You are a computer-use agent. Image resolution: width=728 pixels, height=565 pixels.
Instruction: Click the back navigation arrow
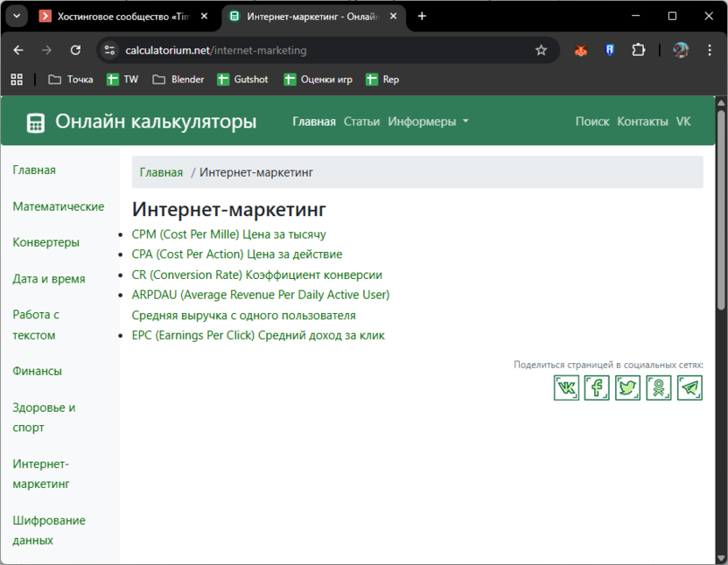tap(18, 51)
